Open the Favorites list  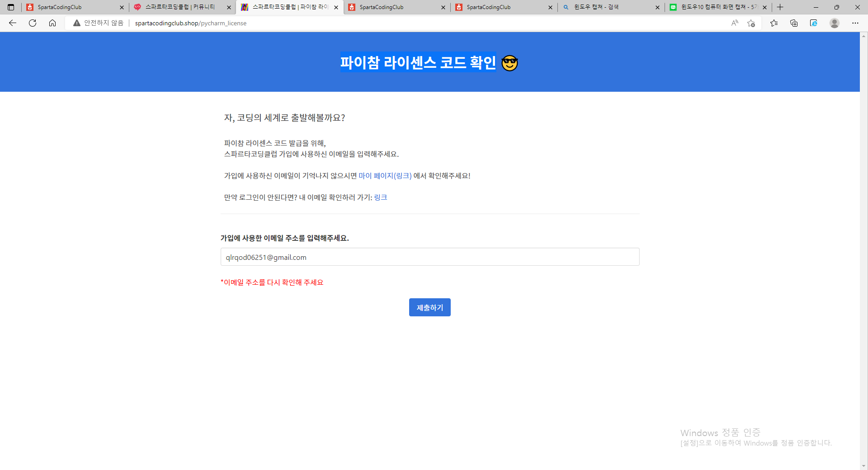[x=774, y=23]
